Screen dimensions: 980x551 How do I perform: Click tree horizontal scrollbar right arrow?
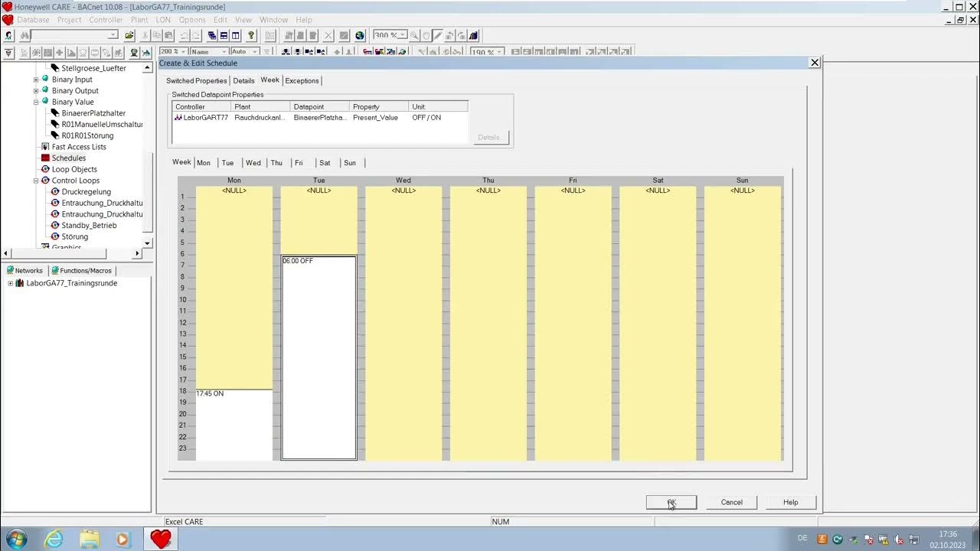138,253
